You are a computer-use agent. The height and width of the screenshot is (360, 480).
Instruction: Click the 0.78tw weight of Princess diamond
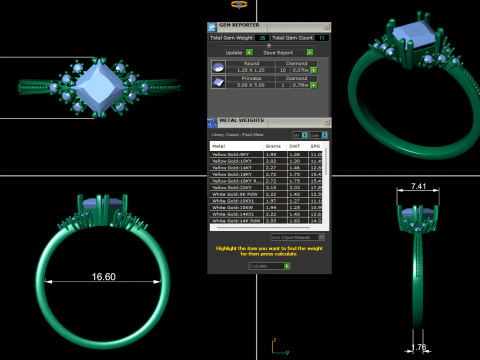click(x=300, y=85)
